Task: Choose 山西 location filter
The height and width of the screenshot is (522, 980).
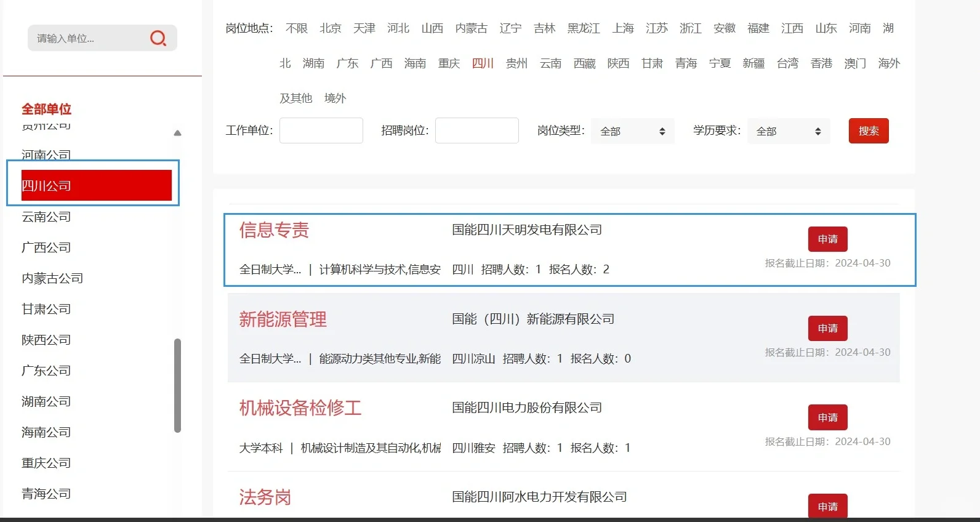Action: pyautogui.click(x=432, y=28)
